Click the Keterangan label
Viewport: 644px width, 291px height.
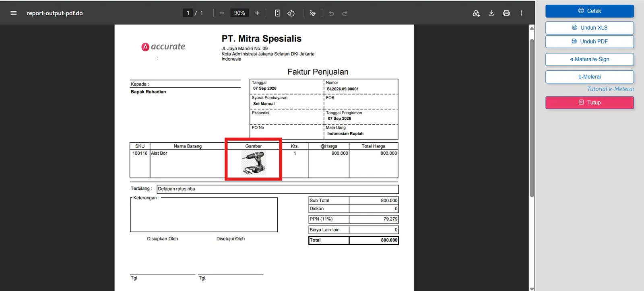pos(145,198)
